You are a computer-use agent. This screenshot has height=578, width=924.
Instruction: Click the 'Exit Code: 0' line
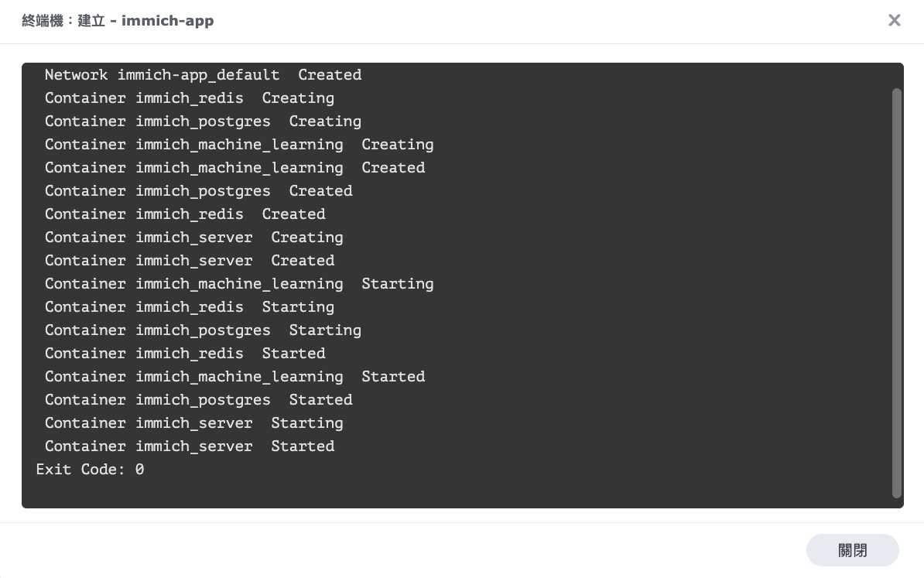click(90, 470)
